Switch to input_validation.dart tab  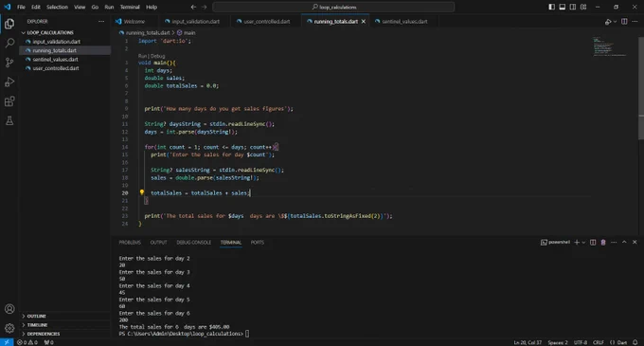[195, 22]
